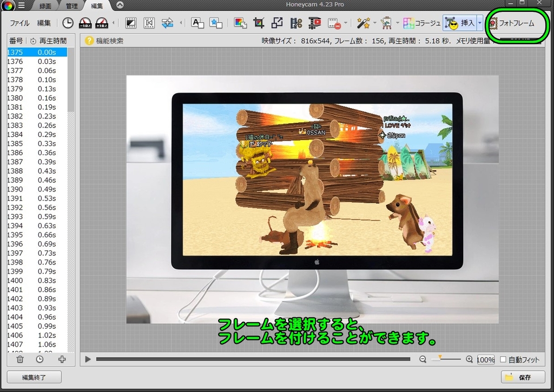Click the magic wand effects icon
This screenshot has height=392, width=554.
(x=363, y=23)
